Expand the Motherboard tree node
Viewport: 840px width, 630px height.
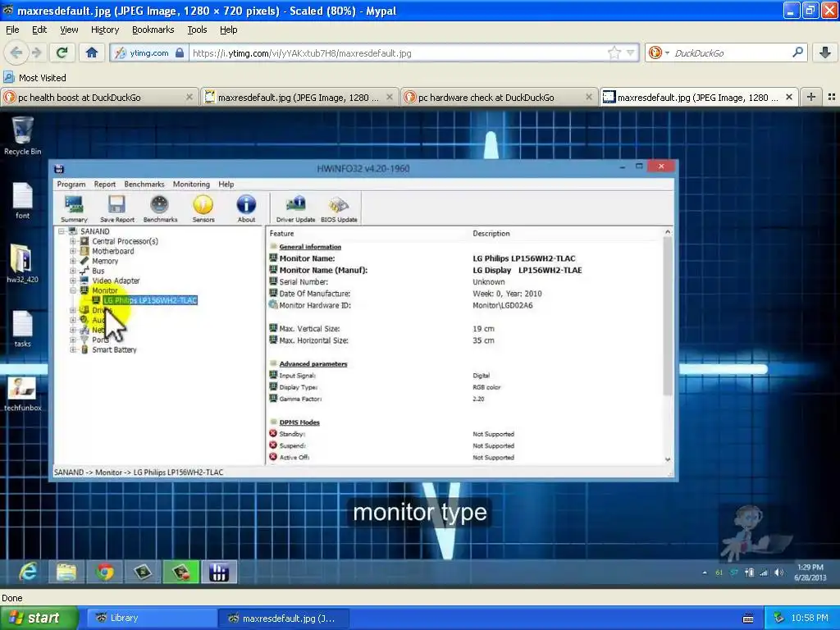pyautogui.click(x=73, y=251)
